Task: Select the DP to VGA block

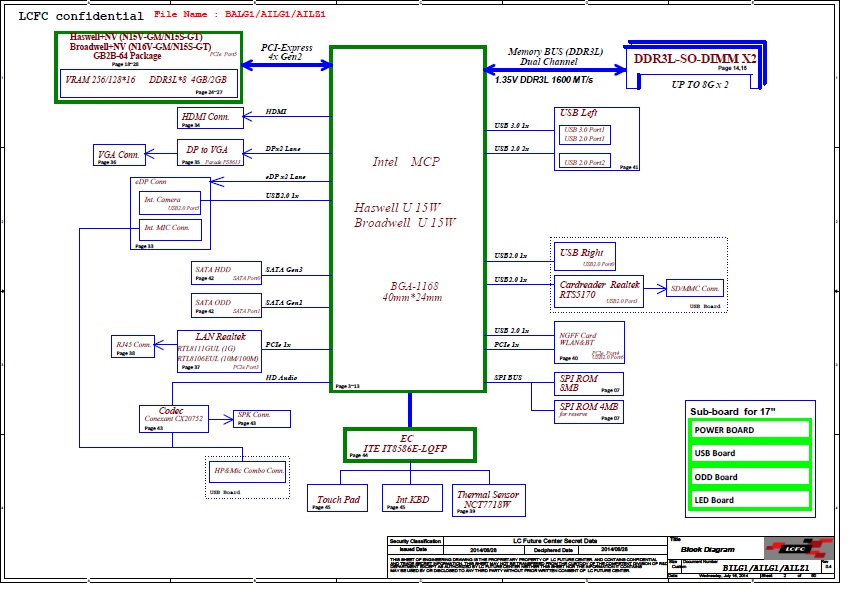Action: click(x=210, y=153)
